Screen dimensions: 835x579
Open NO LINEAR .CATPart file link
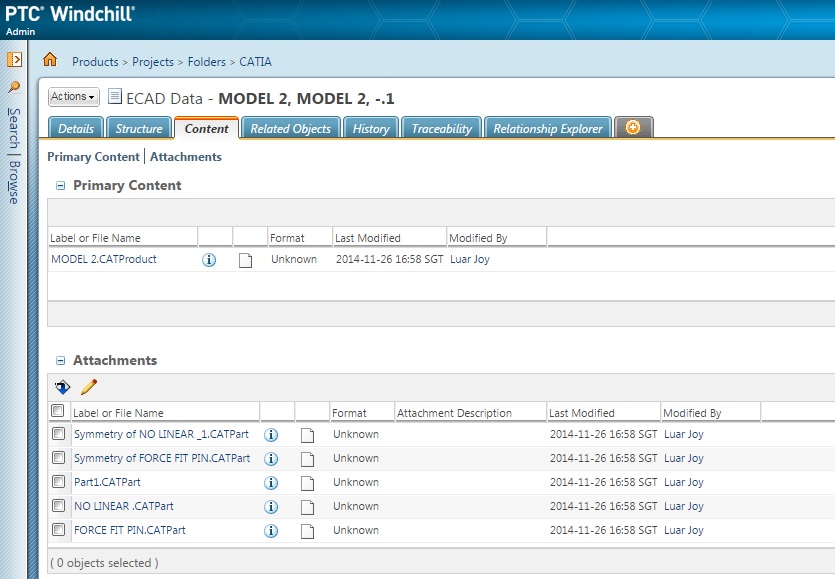[x=124, y=506]
